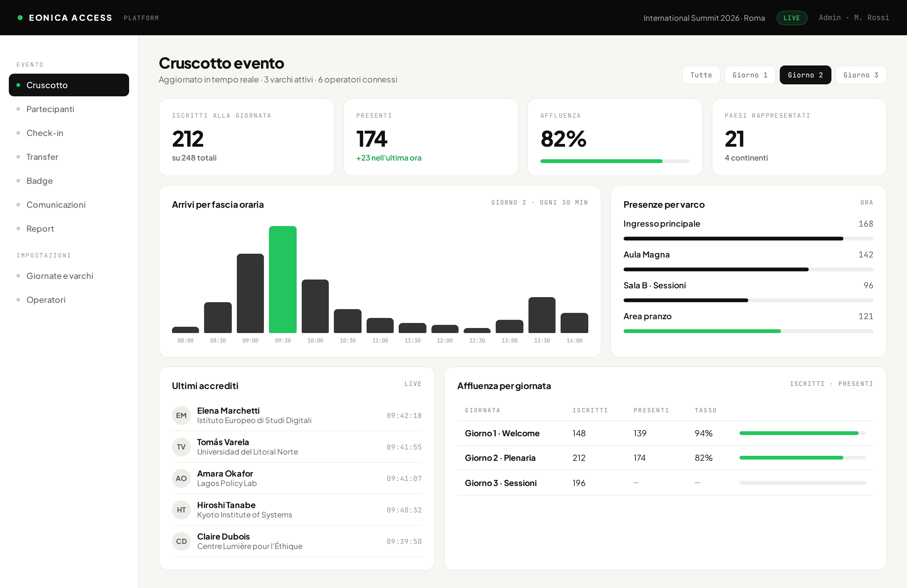Click the 10:30 arrivals bar
Viewport: 907px width, 588px height.
pyautogui.click(x=348, y=321)
